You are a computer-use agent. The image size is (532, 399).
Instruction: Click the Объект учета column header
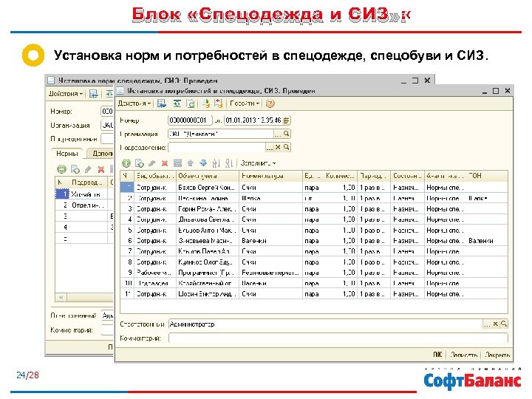[x=208, y=176]
